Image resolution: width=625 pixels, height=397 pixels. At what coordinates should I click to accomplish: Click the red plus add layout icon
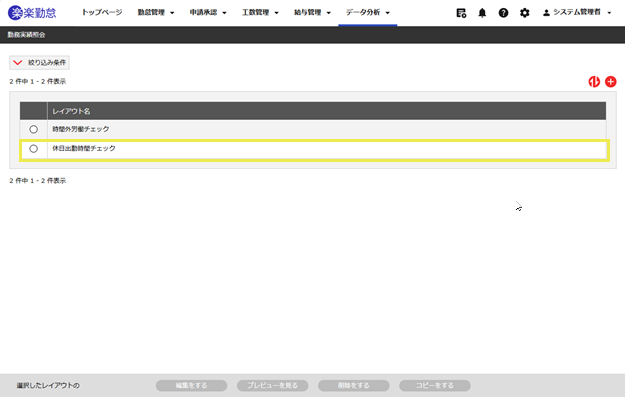pyautogui.click(x=611, y=82)
